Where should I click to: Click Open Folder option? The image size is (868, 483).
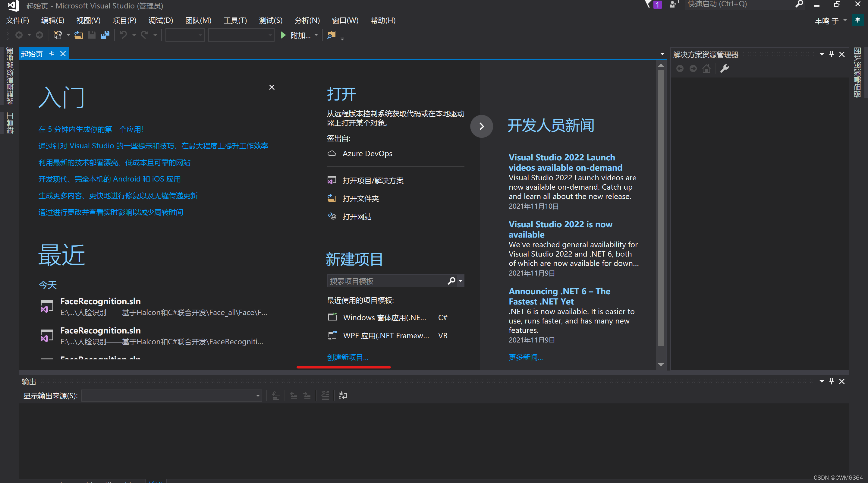point(360,198)
